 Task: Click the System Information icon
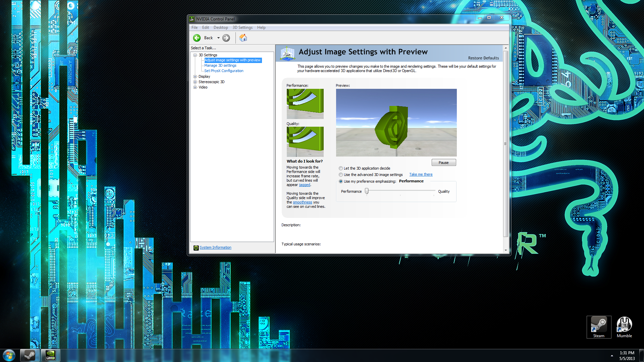point(196,248)
